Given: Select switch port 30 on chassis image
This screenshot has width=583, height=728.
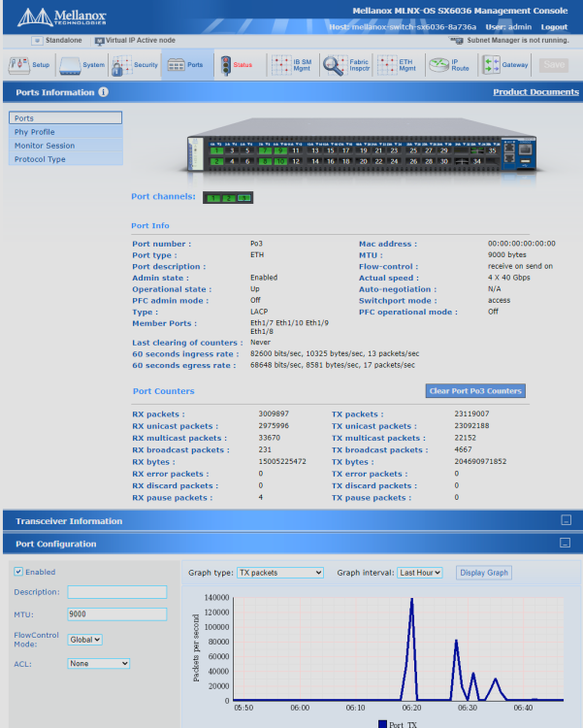Looking at the screenshot, I should (x=444, y=161).
